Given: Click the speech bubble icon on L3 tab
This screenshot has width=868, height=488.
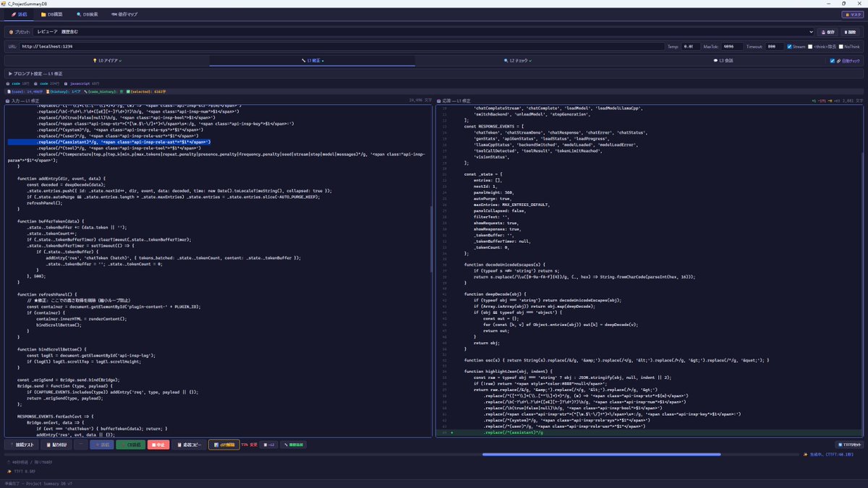Looking at the screenshot, I should point(715,61).
